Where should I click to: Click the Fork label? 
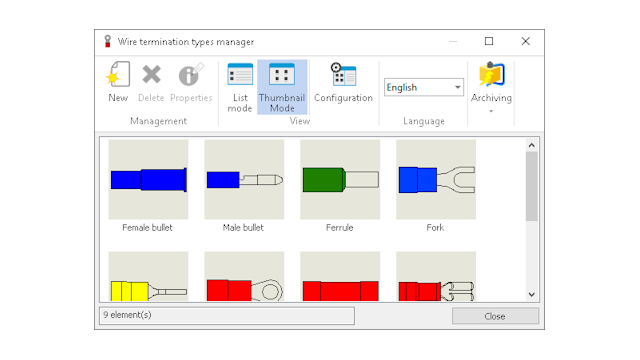(x=435, y=228)
